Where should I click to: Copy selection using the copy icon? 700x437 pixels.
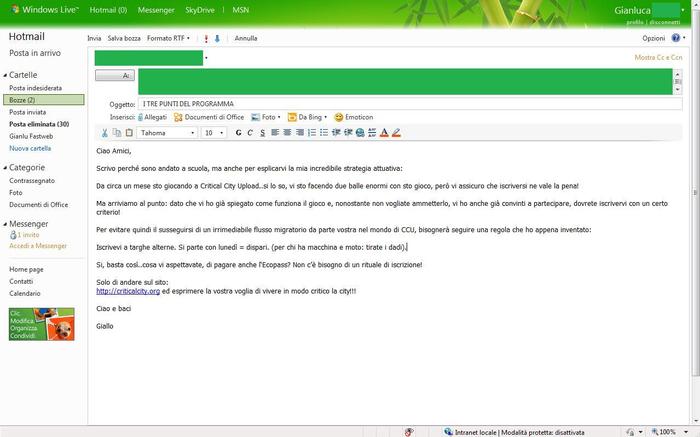pos(117,133)
